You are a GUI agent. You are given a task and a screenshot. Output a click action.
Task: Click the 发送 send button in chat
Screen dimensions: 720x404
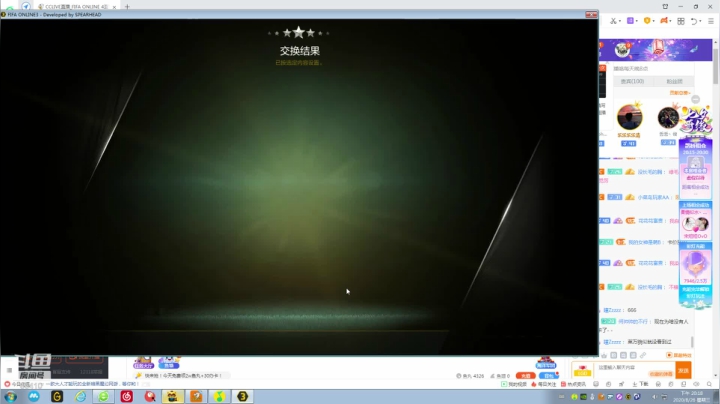[x=683, y=370]
